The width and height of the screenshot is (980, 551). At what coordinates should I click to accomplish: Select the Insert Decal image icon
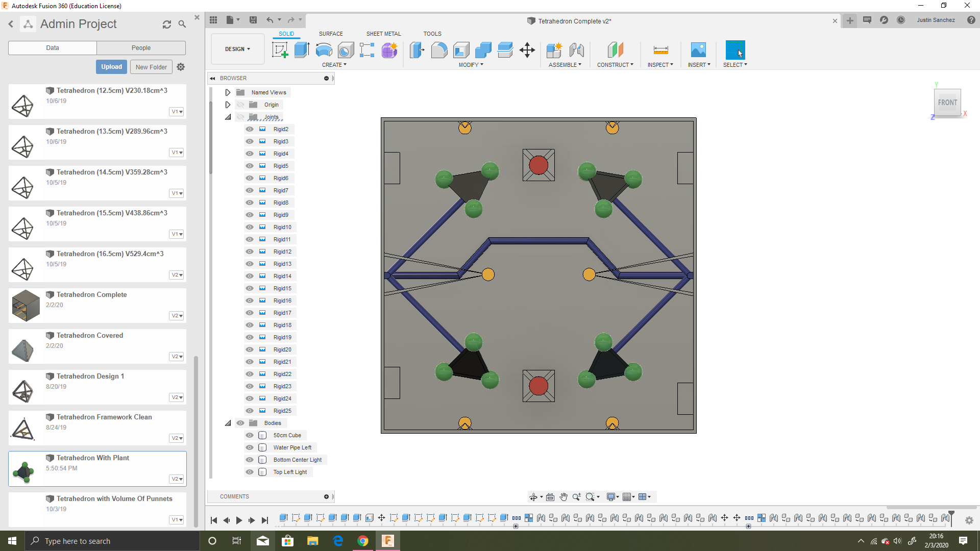pos(698,50)
